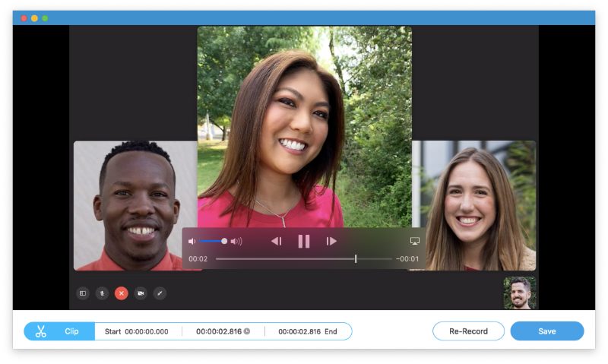Select the man in red shirt video tile
The height and width of the screenshot is (364, 608).
click(x=135, y=205)
